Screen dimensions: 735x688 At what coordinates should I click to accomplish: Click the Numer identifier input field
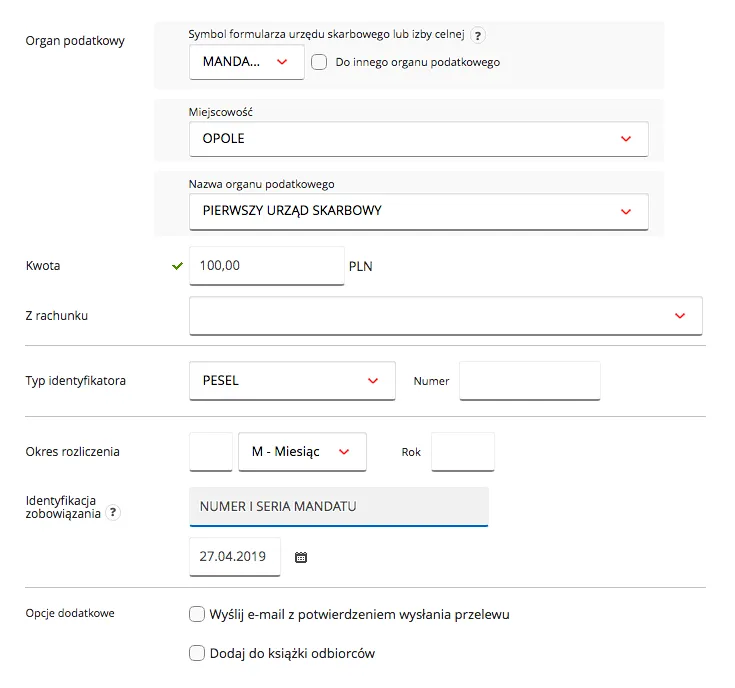click(x=529, y=381)
